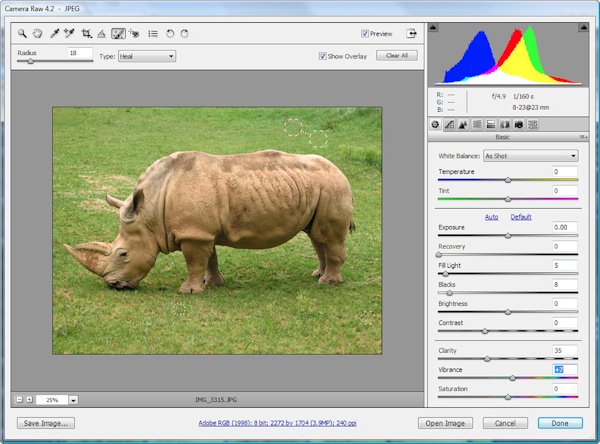This screenshot has height=444, width=600.
Task: Open the Basic panel flyout menu
Action: (x=583, y=137)
